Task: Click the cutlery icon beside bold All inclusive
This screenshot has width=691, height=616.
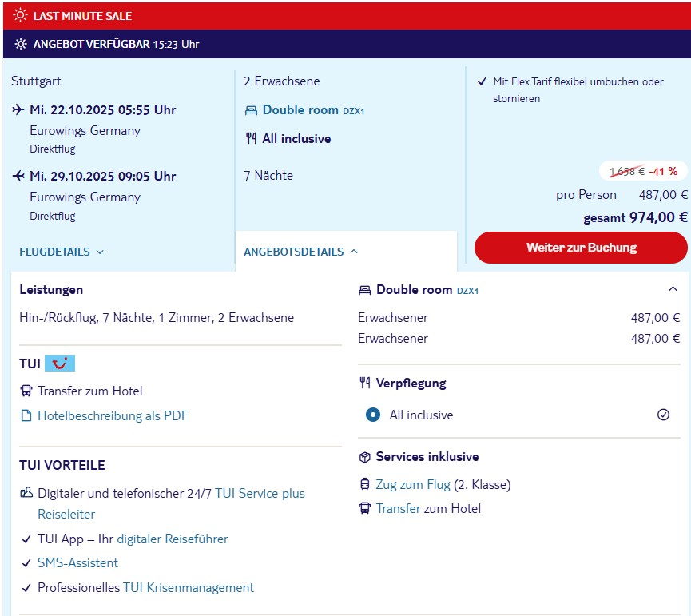Action: click(251, 138)
